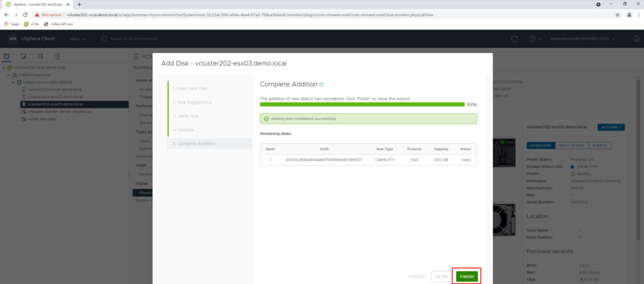Open the vCSA bookmark
Screen dimensions: 644x284
coord(31,25)
